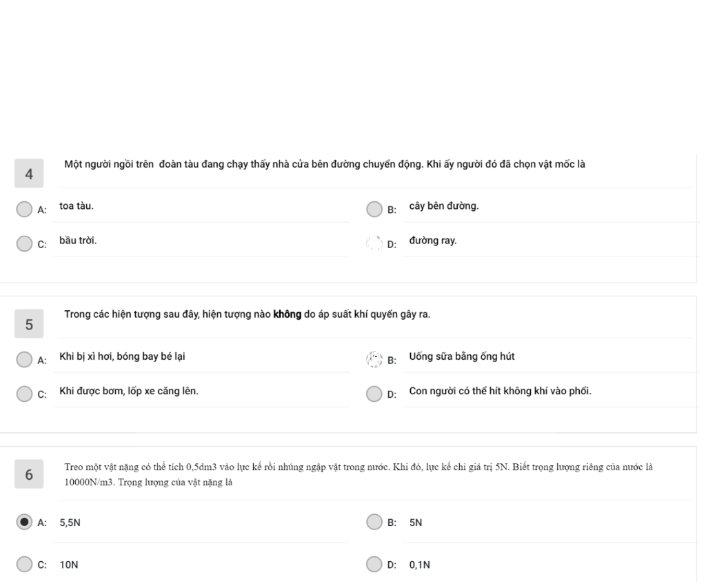Click the question 6 text about lực kế
The height and width of the screenshot is (588, 706).
pos(359,474)
